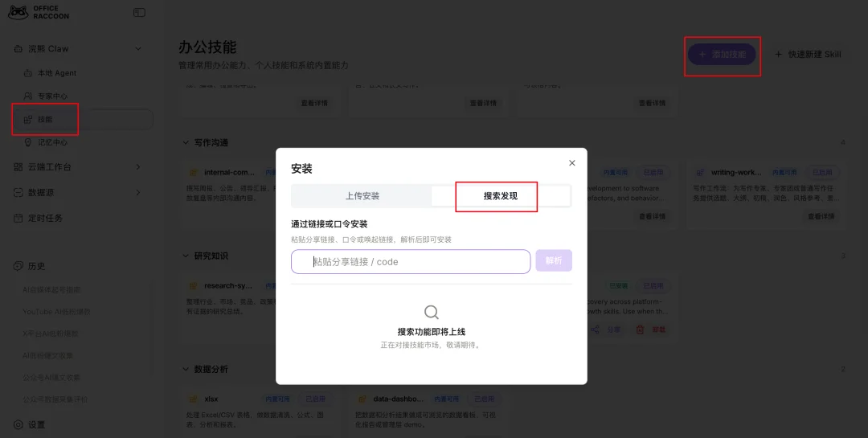Click the xlsx skill card icon
This screenshot has width=868, height=438.
193,399
